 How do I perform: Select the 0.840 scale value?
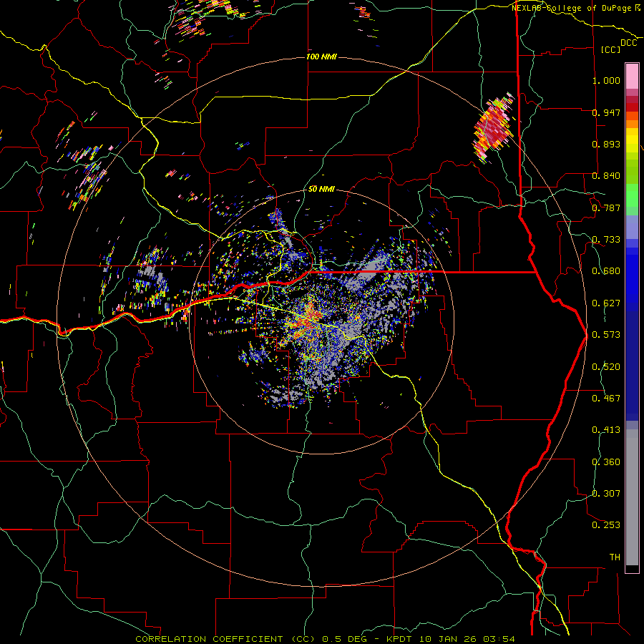click(606, 176)
